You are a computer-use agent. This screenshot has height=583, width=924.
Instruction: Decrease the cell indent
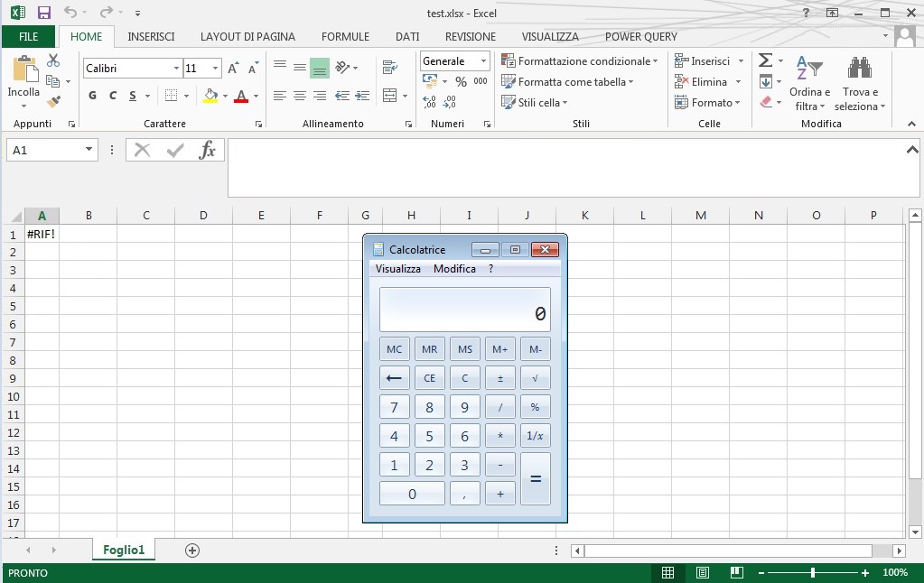(341, 96)
